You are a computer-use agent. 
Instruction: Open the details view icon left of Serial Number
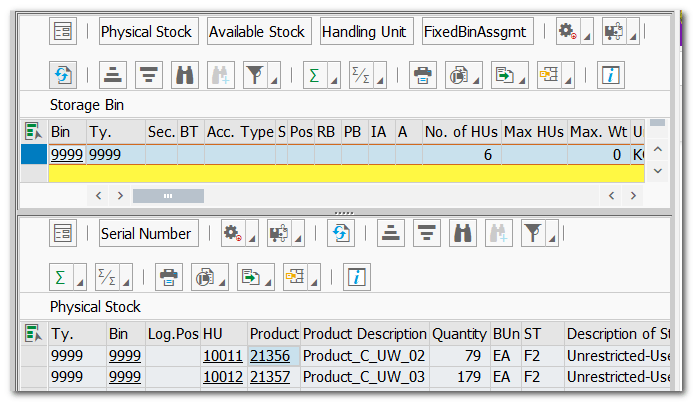[64, 234]
